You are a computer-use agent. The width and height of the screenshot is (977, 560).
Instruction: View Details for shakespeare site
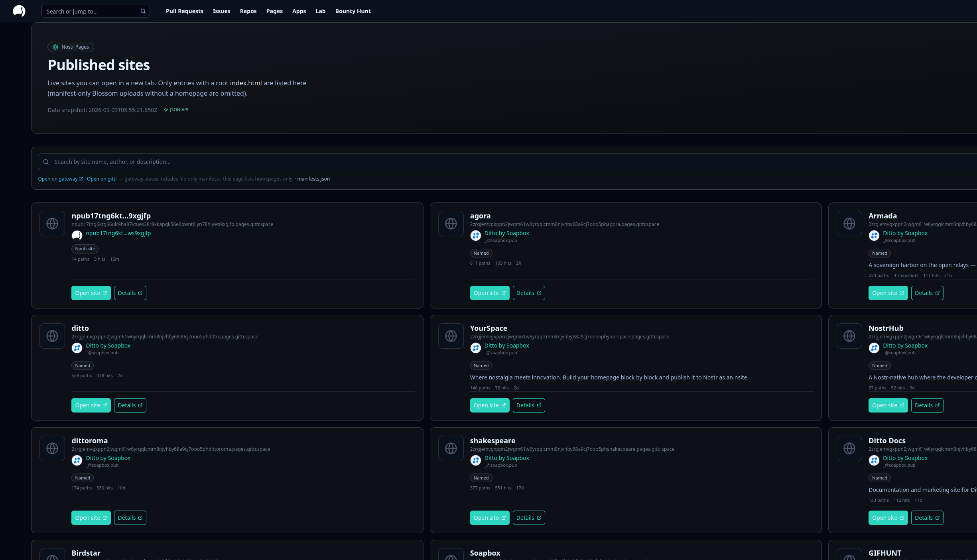529,518
